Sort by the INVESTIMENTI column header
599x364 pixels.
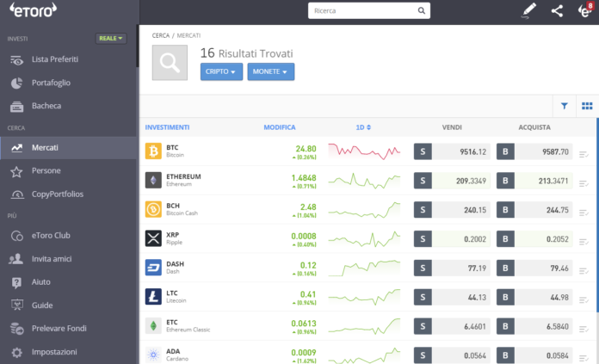167,127
